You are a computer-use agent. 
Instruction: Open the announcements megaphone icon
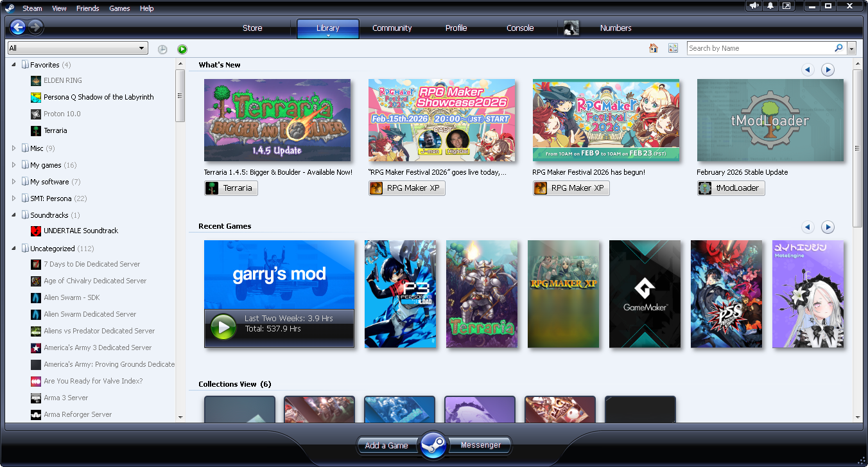click(755, 6)
